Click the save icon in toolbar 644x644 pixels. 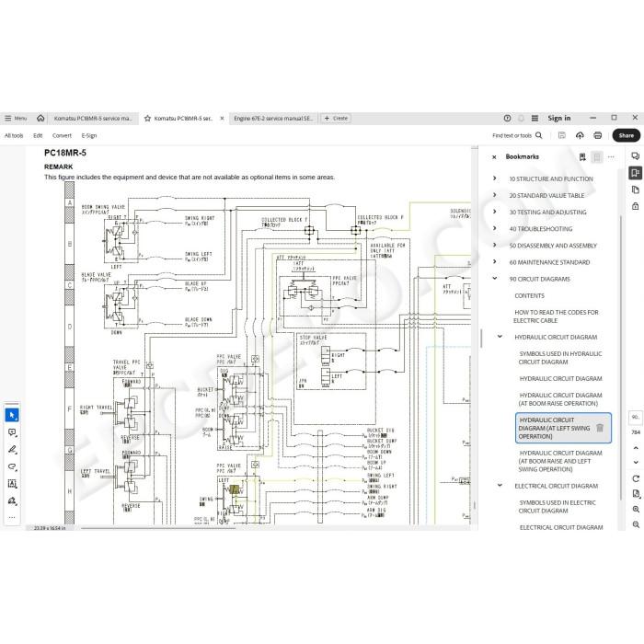(x=562, y=135)
